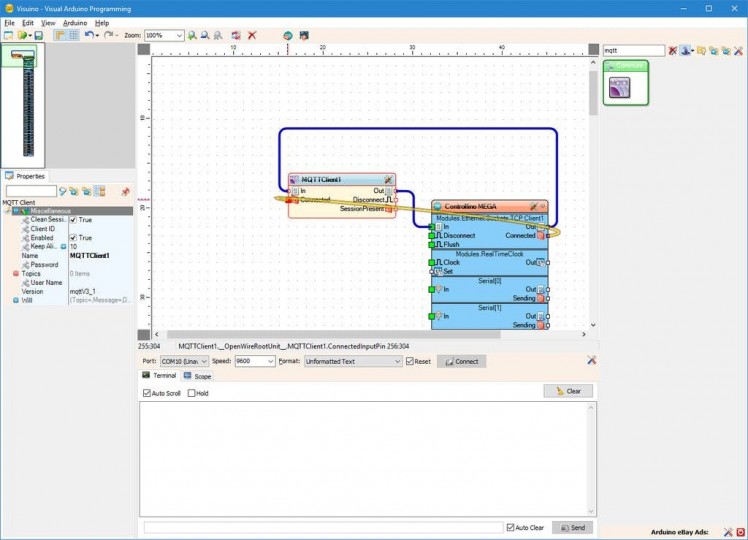The image size is (748, 540).
Task: Click the pin icon in Properties panel
Action: (125, 191)
